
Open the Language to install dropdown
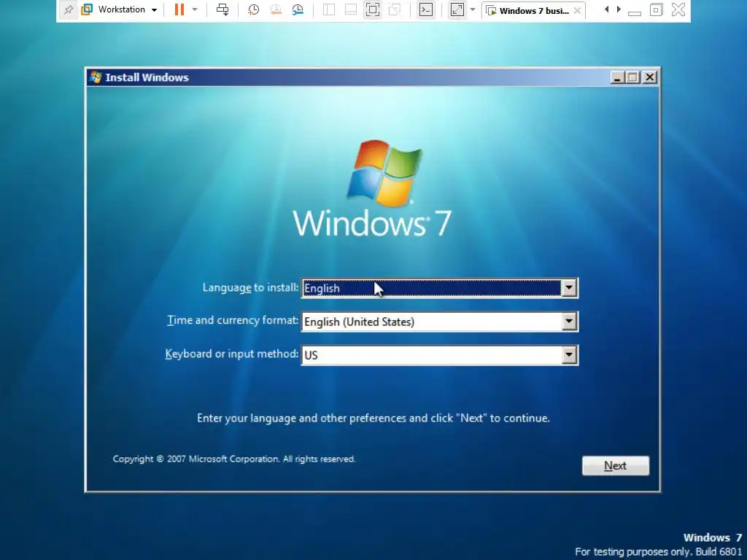click(x=569, y=287)
